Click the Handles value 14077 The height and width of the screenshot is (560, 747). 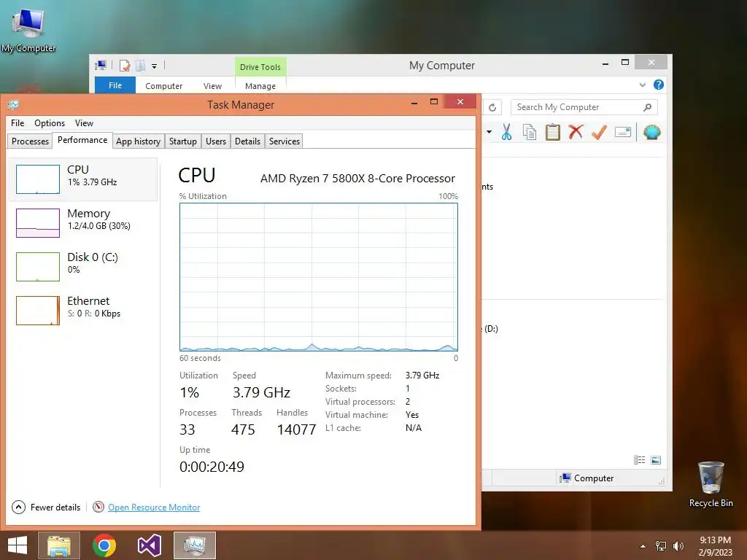coord(296,429)
